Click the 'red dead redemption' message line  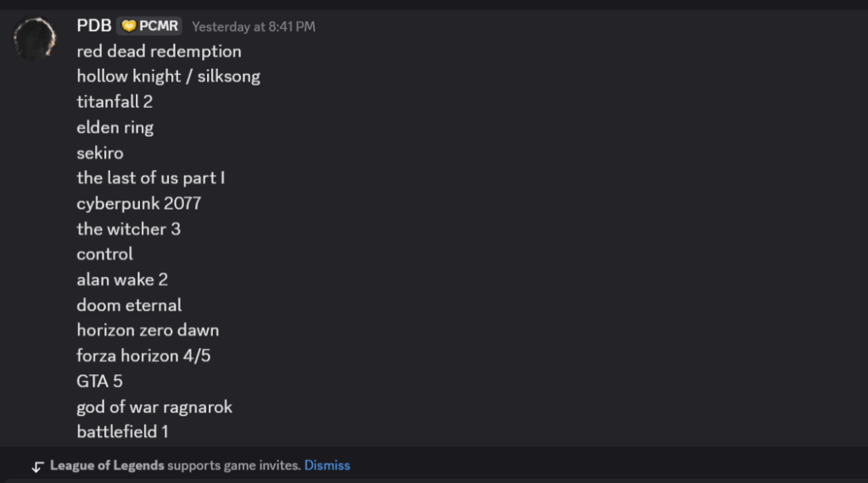pos(159,51)
